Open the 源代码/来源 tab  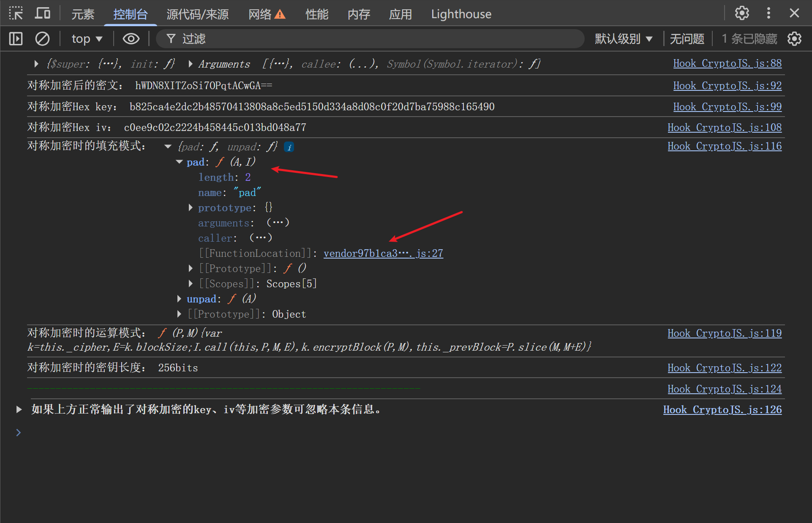(x=197, y=14)
